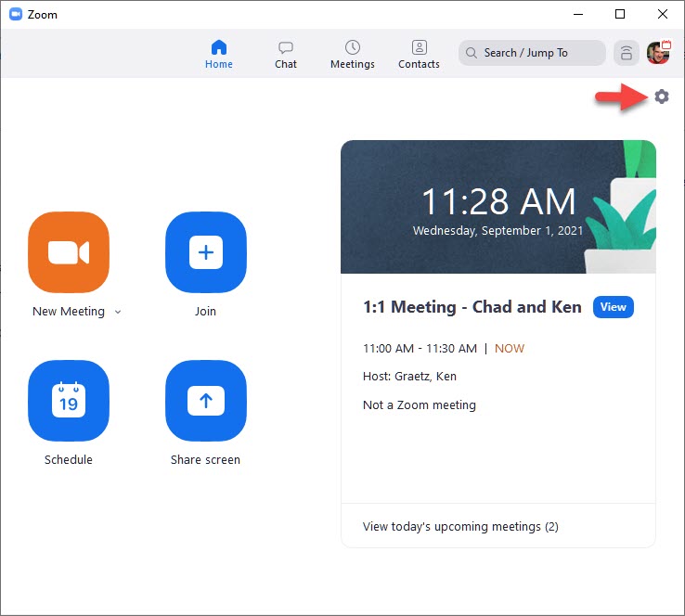Switch to the Home tab
This screenshot has width=685, height=616.
click(219, 54)
